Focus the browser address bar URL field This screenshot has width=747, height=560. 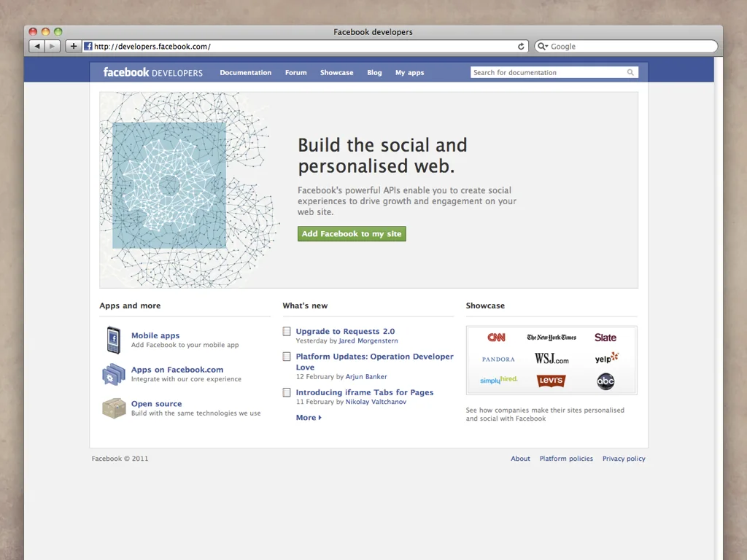coord(305,46)
